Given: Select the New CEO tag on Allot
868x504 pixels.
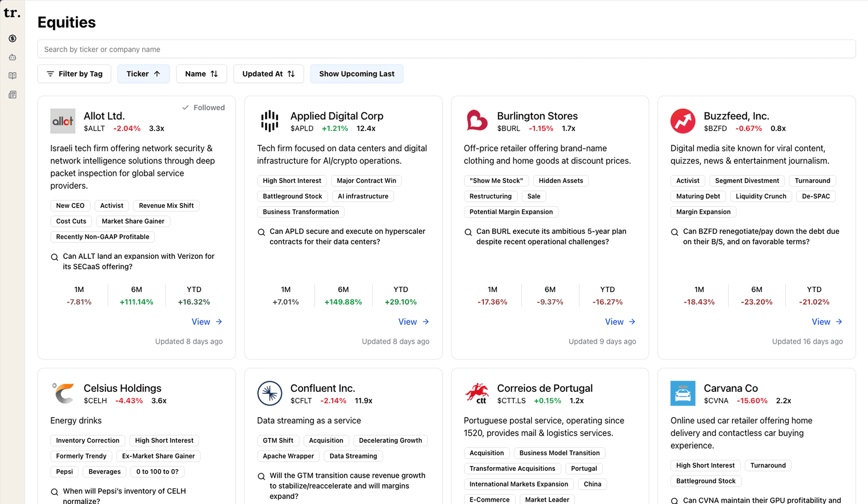Looking at the screenshot, I should click(70, 205).
